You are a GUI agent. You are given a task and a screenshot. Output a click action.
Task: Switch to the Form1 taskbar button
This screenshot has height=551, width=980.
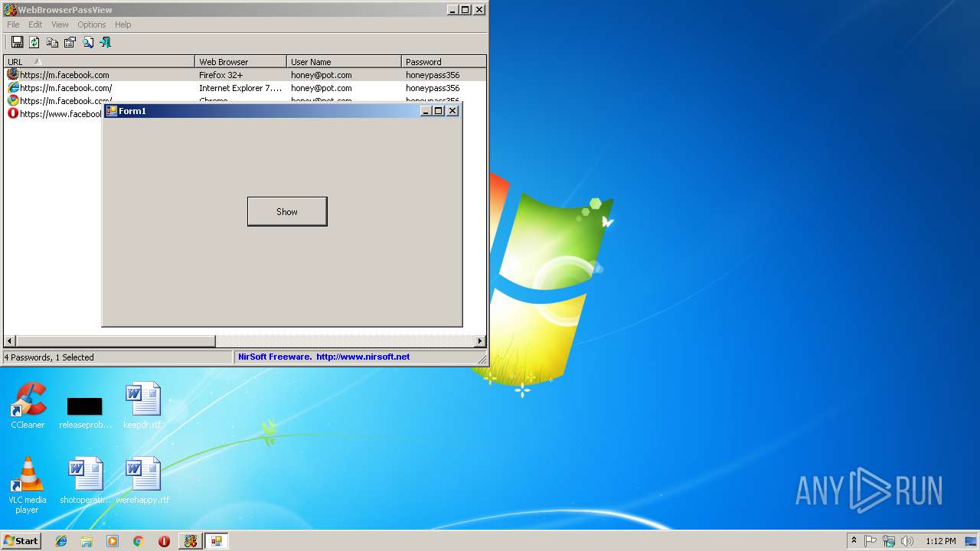tap(217, 541)
